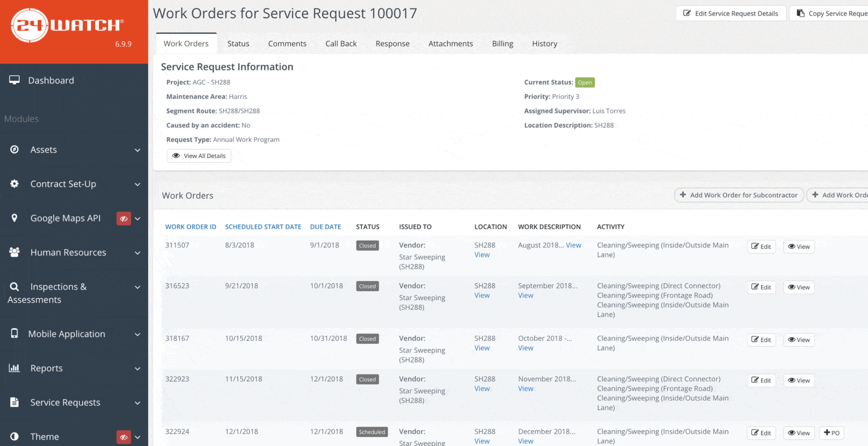The width and height of the screenshot is (868, 446).
Task: Click the Inspections & Assessments magnifier icon
Action: point(14,286)
